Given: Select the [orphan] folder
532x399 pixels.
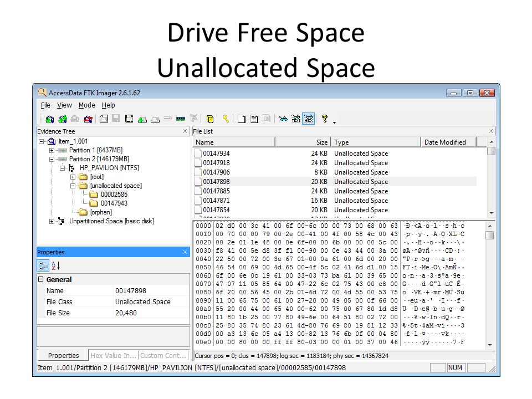Looking at the screenshot, I should [101, 212].
